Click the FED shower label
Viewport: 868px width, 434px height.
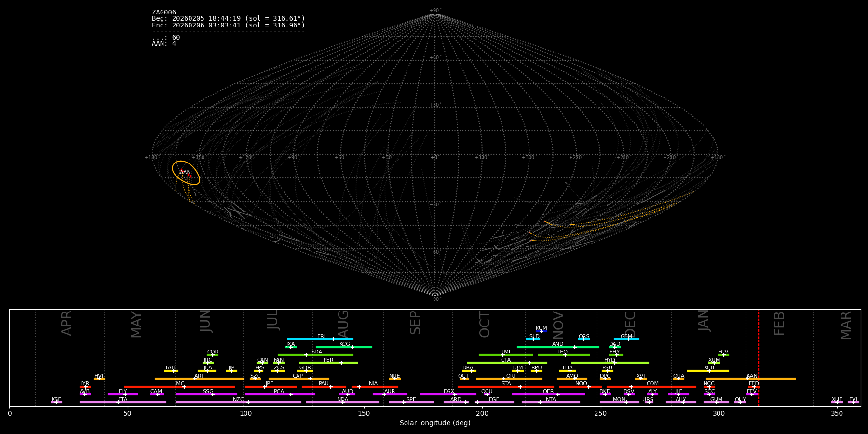pos(754,384)
